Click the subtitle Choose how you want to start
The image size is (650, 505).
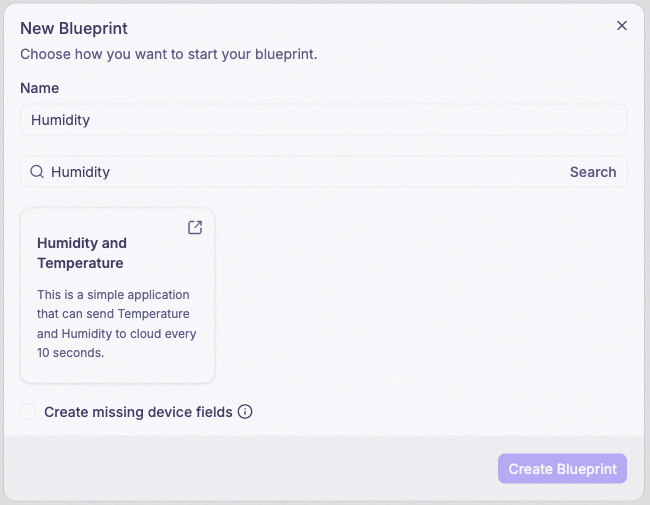[169, 54]
